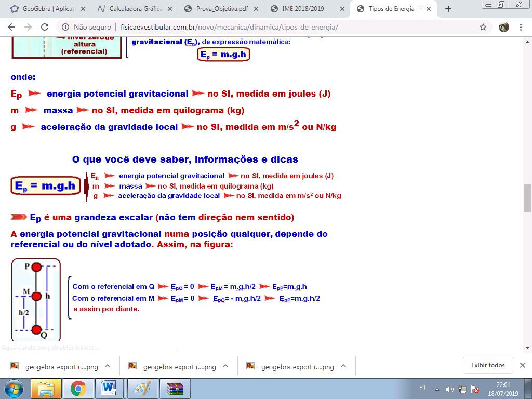Open the Action Center flag icon

[x=475, y=389]
